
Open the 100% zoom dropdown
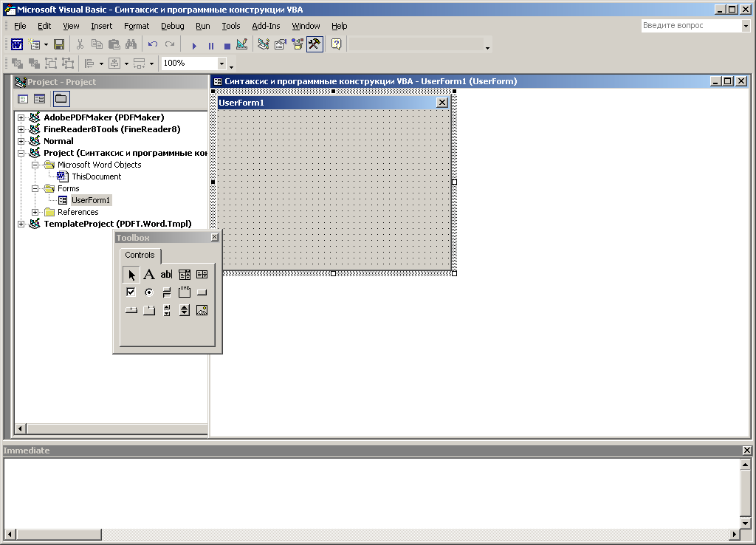click(221, 64)
